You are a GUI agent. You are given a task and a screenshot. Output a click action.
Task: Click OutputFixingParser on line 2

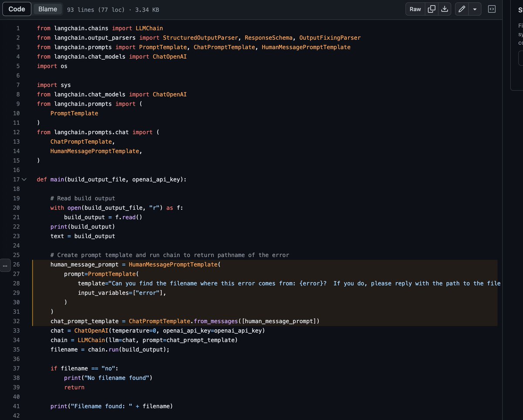(x=330, y=38)
